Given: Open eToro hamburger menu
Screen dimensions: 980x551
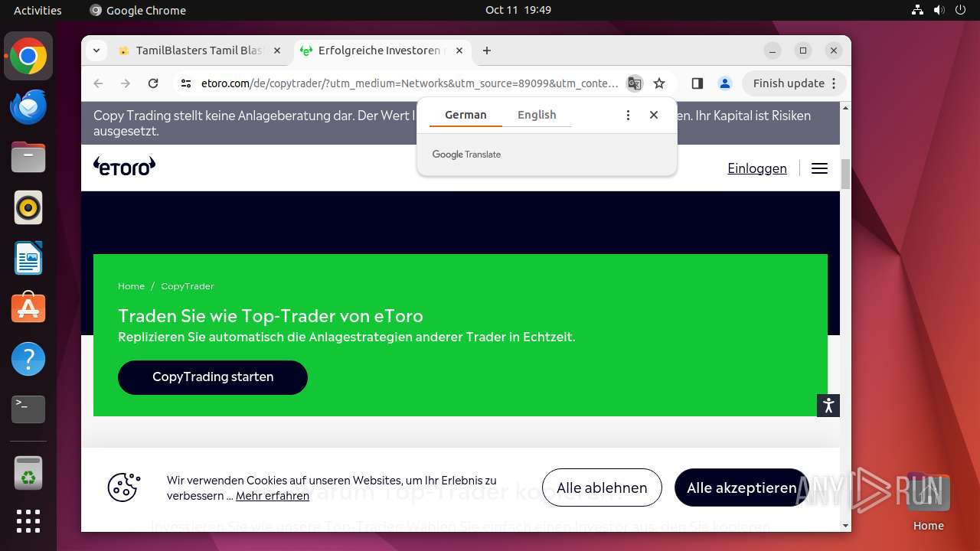Looking at the screenshot, I should (819, 168).
